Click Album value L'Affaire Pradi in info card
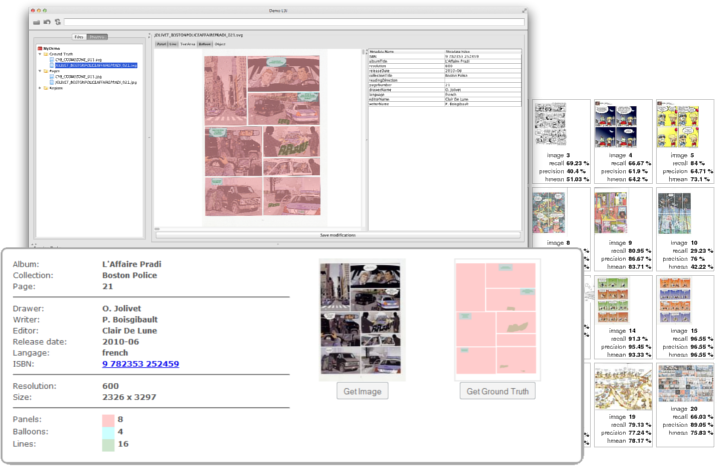The image size is (717, 466). tap(132, 264)
